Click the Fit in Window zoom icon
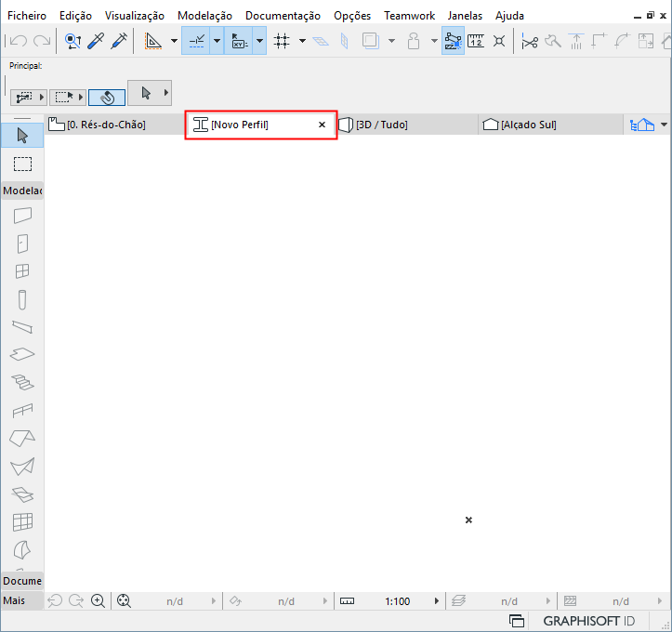 [124, 600]
